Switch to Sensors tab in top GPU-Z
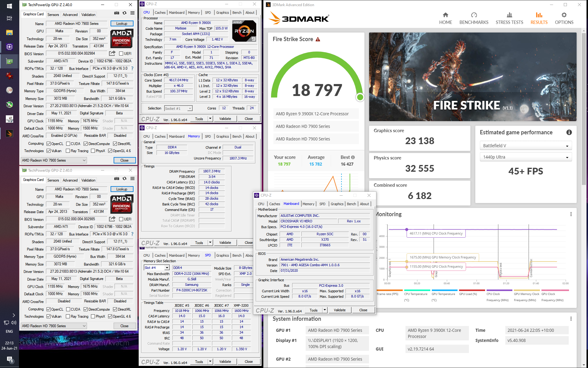This screenshot has height=368, width=588. [x=53, y=15]
